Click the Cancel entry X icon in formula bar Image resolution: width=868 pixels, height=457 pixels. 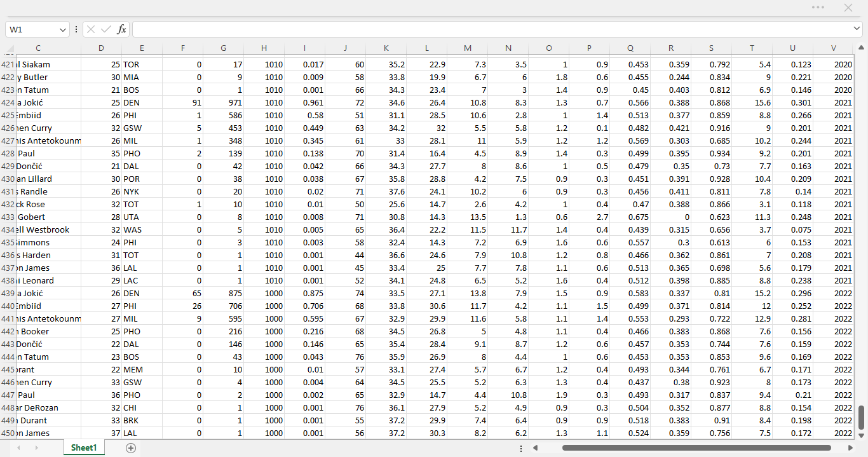coord(91,29)
